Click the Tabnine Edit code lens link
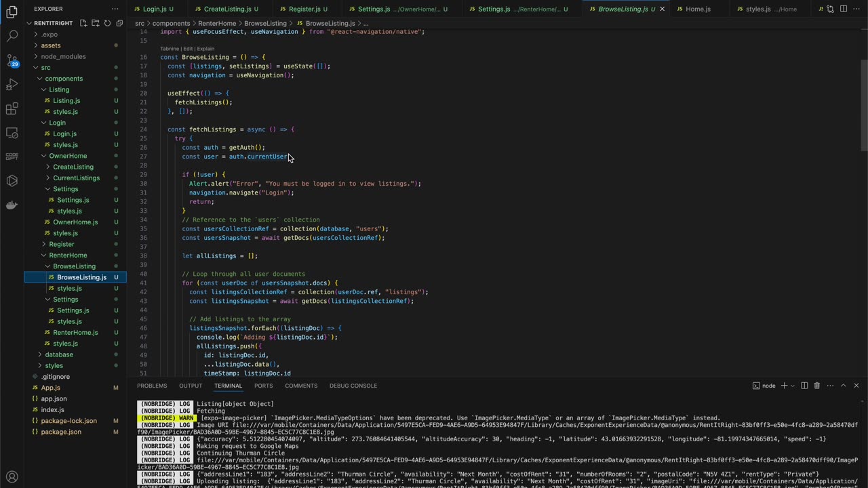868x488 pixels. 188,49
